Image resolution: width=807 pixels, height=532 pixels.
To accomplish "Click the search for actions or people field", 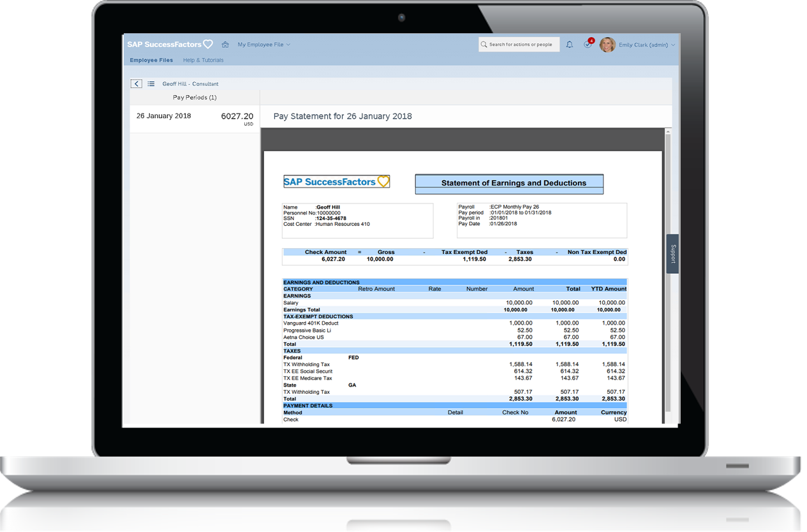I will point(519,45).
